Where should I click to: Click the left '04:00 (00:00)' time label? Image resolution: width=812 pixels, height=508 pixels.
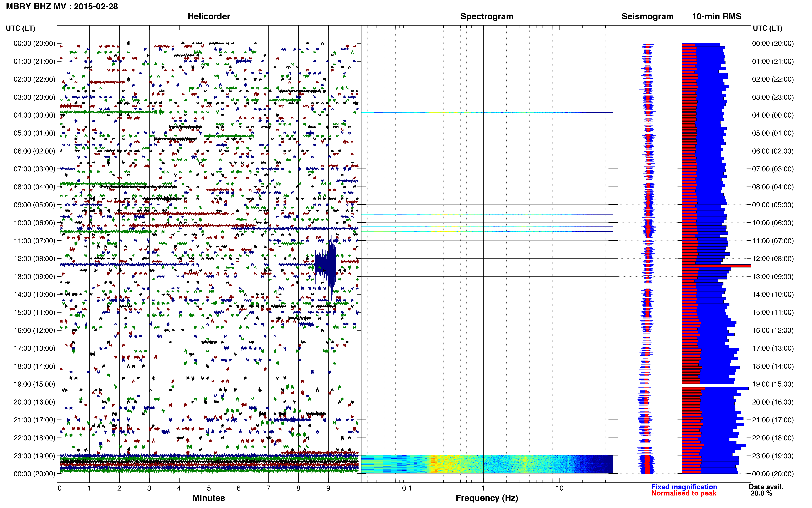click(x=34, y=115)
